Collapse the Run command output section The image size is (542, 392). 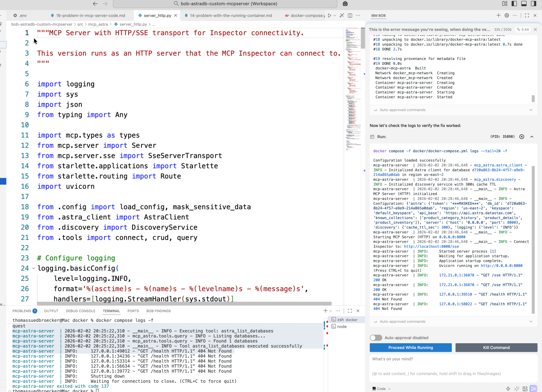(532, 137)
